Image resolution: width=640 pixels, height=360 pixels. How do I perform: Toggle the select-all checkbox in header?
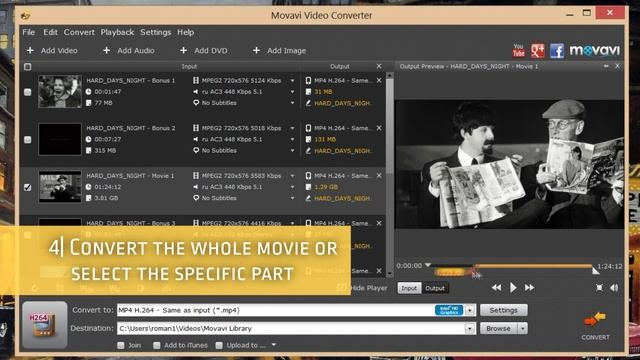27,67
